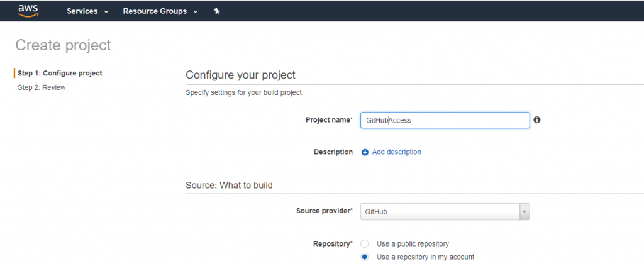Expand the Services chevron arrow
This screenshot has width=644, height=266.
(x=106, y=12)
